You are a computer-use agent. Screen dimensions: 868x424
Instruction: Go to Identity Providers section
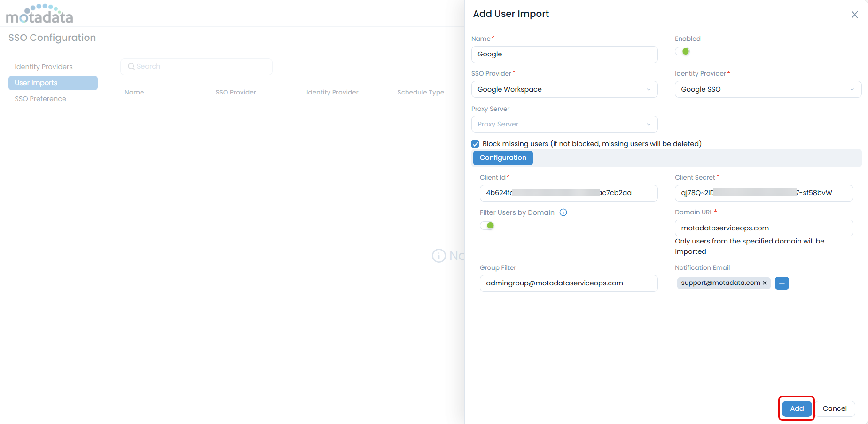(44, 67)
